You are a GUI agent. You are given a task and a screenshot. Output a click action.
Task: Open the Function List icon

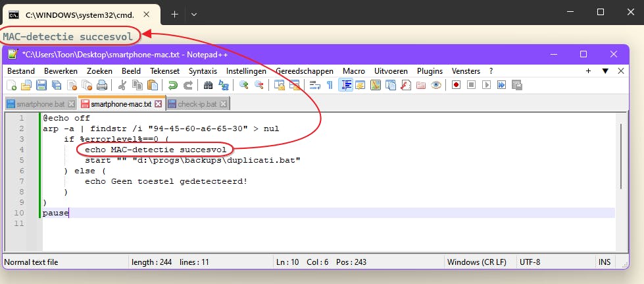[x=406, y=85]
